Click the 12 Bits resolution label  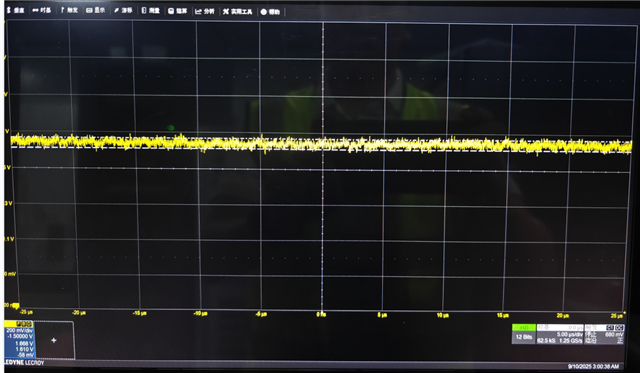[x=524, y=337]
